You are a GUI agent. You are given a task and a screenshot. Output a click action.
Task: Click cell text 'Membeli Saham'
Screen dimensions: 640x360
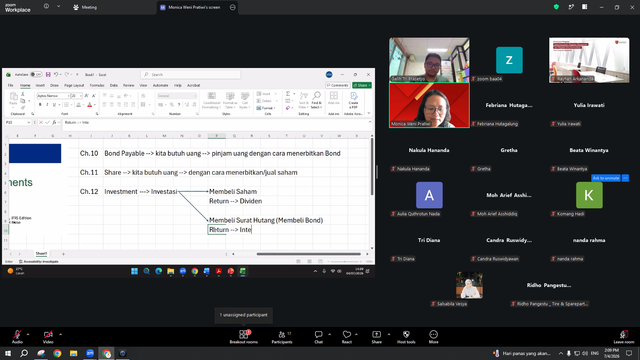pyautogui.click(x=233, y=191)
